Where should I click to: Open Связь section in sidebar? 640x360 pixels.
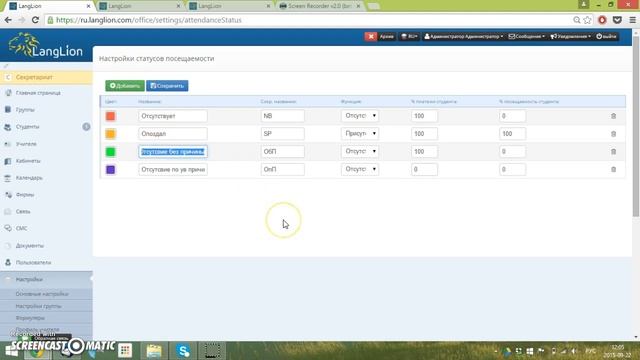point(23,211)
